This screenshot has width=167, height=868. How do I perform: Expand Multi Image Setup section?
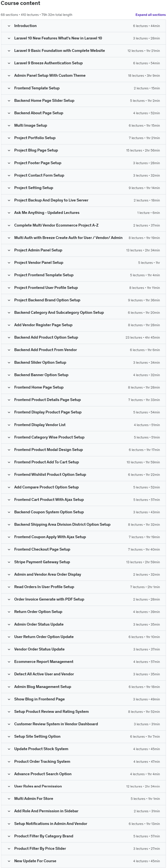tap(83, 126)
